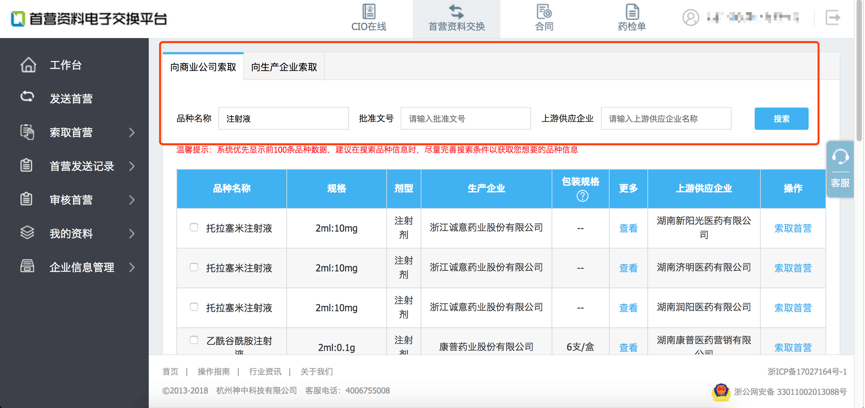The width and height of the screenshot is (865, 408).
Task: Click 我的资料 layers icon
Action: 27,233
